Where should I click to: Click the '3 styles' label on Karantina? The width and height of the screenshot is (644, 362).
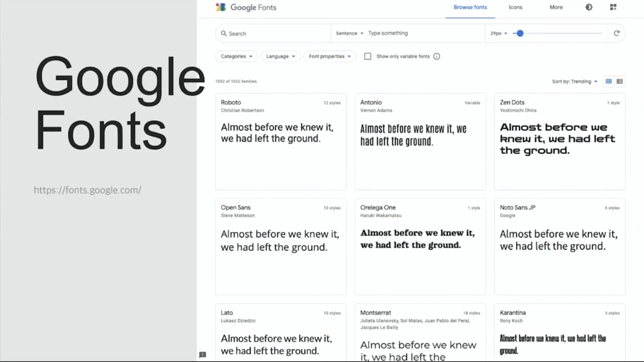pos(612,313)
